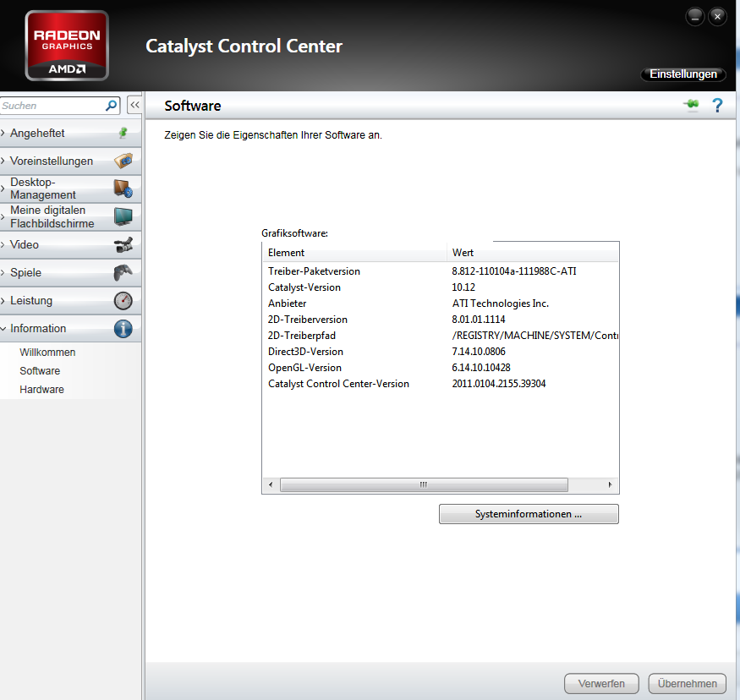Select the Treiber-Paketversion row
This screenshot has width=740, height=700.
point(441,271)
